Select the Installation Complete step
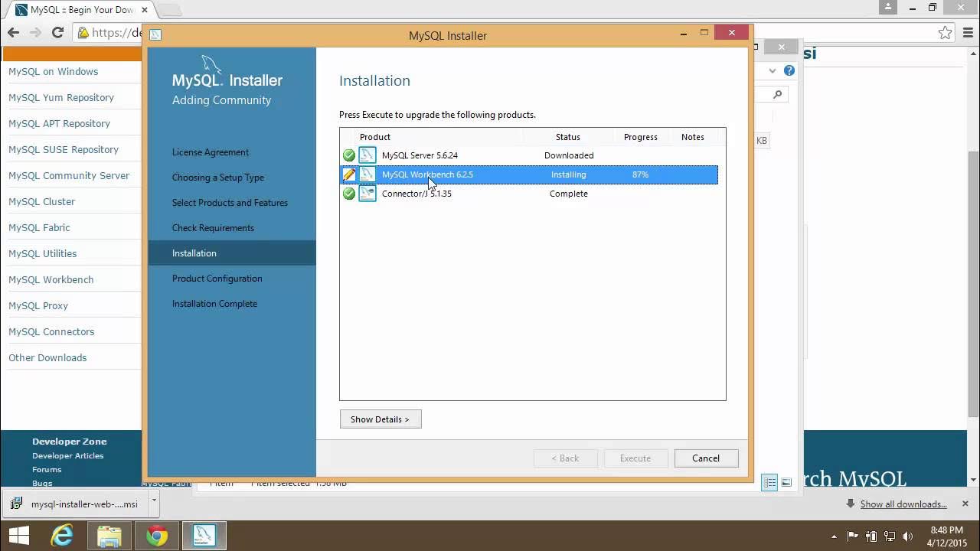The image size is (980, 551). coord(214,304)
